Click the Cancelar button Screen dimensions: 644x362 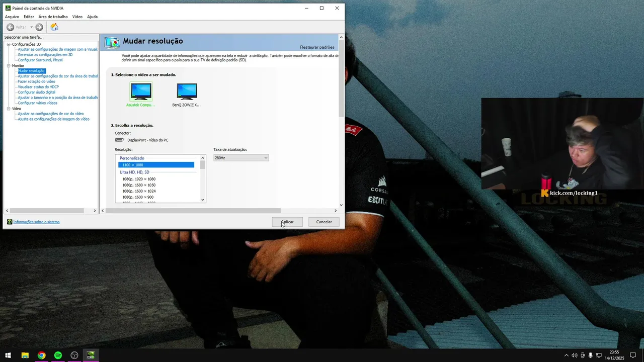pyautogui.click(x=324, y=222)
